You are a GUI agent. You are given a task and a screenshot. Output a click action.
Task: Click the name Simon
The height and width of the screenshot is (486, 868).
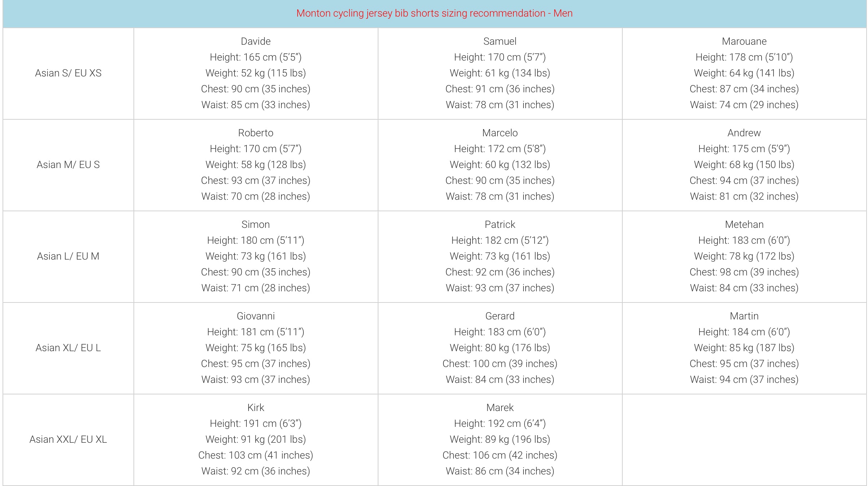[x=255, y=225]
